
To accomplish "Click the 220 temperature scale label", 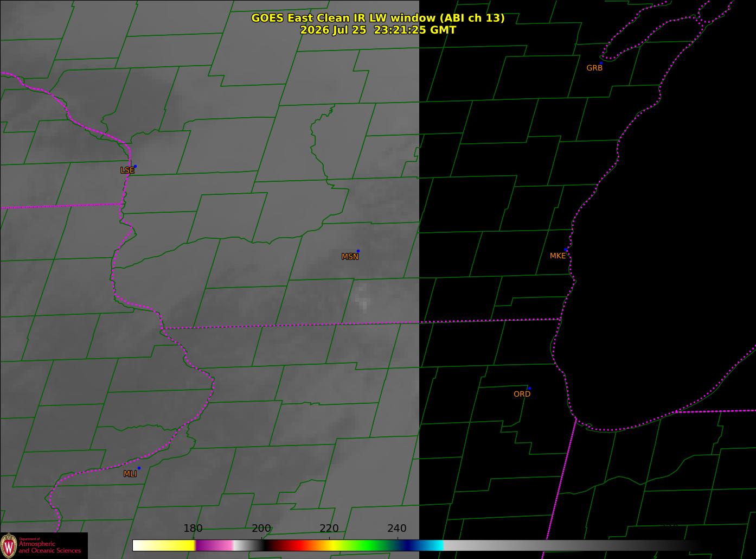I will [329, 529].
